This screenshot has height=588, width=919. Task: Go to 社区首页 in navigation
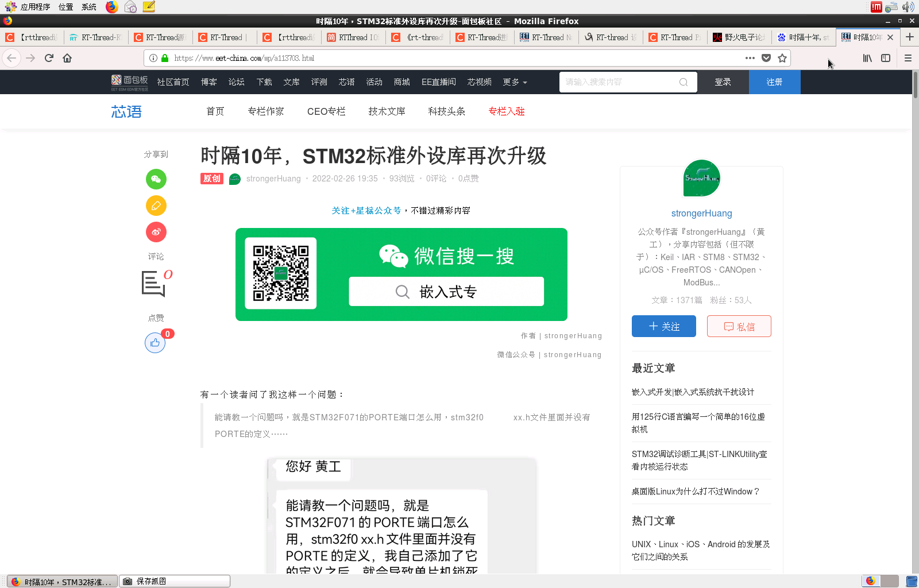pyautogui.click(x=173, y=82)
